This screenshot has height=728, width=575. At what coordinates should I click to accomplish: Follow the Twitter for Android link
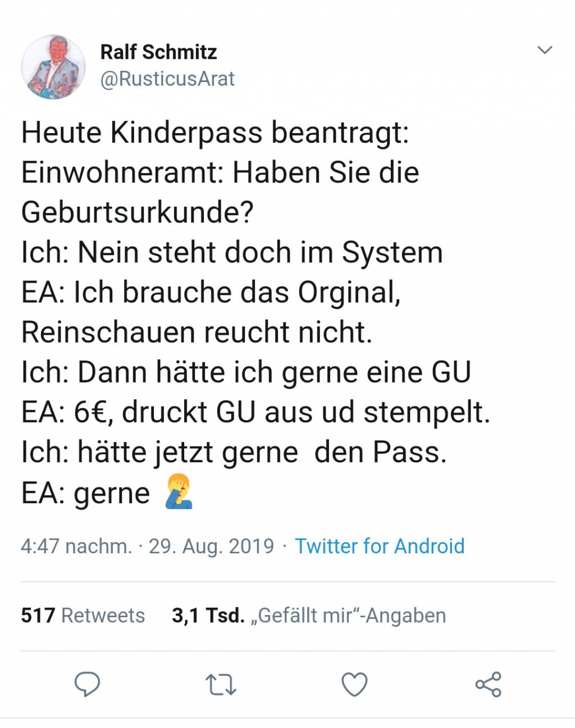tap(380, 546)
